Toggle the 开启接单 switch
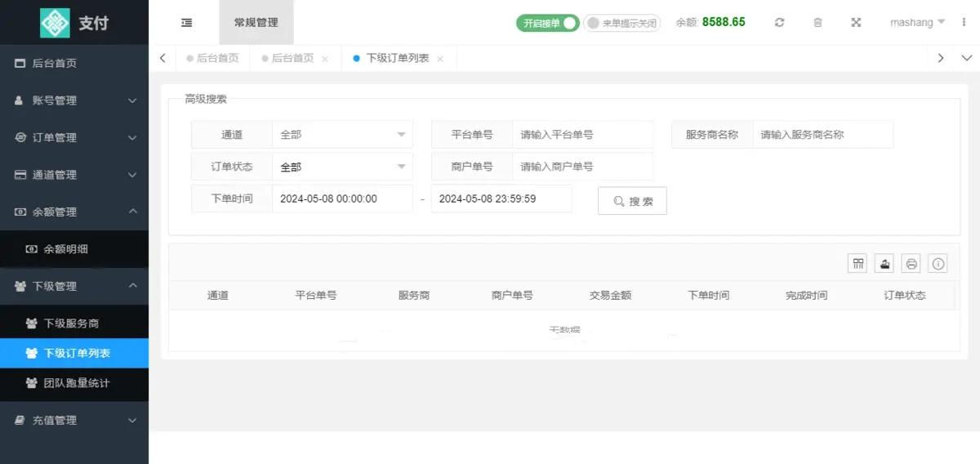 pyautogui.click(x=547, y=23)
